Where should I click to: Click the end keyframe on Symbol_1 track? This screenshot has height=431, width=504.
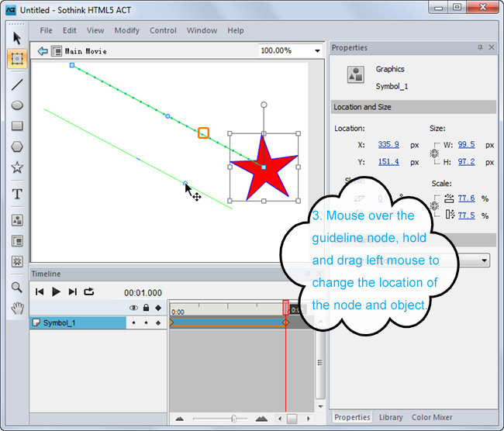click(286, 322)
